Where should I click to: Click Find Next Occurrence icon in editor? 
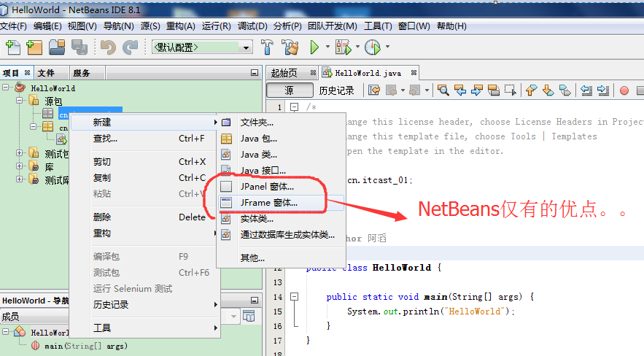coord(477,90)
